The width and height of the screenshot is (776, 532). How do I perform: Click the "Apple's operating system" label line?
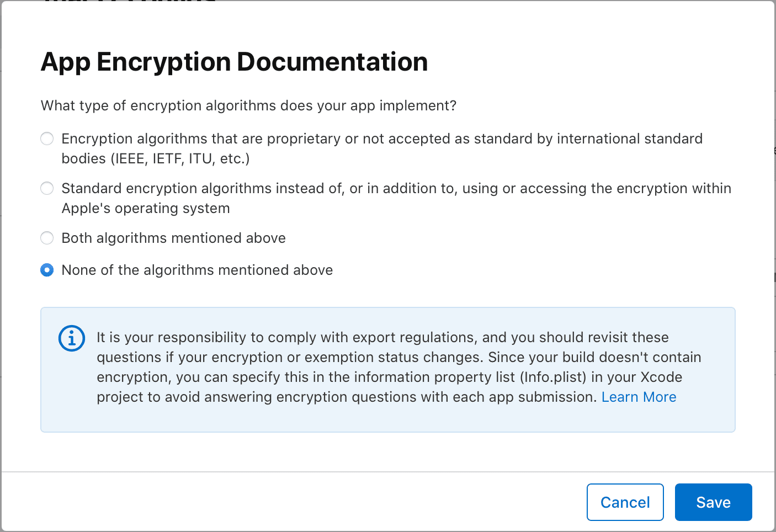[146, 208]
